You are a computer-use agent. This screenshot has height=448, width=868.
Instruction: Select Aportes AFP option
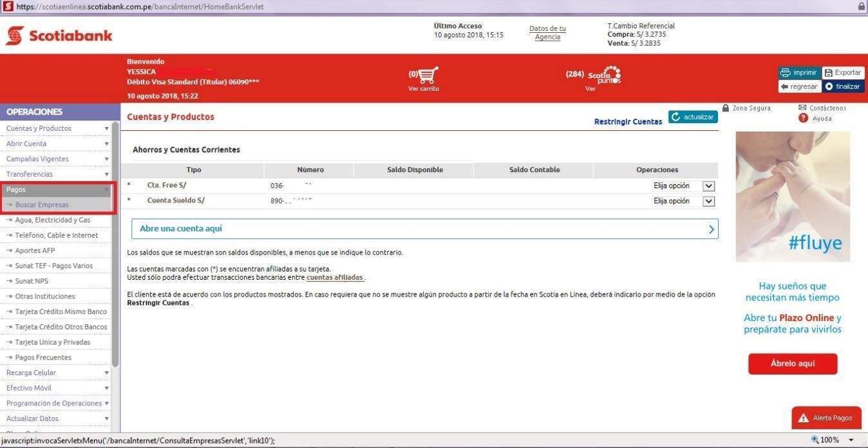tap(35, 251)
